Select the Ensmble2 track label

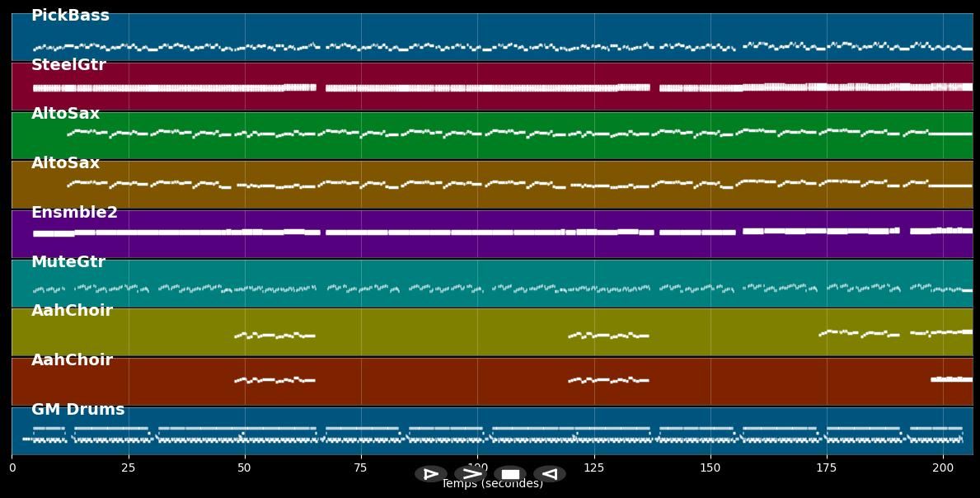(x=74, y=213)
